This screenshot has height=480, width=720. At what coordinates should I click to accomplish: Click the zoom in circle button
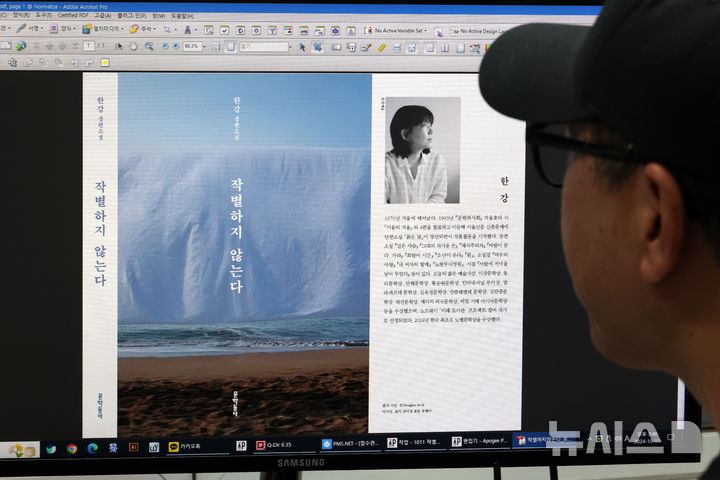(x=176, y=46)
